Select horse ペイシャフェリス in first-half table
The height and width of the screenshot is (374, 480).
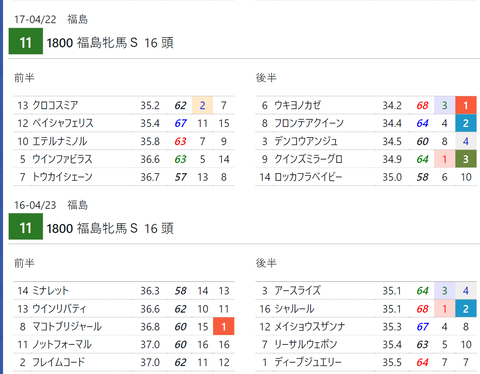coord(63,123)
